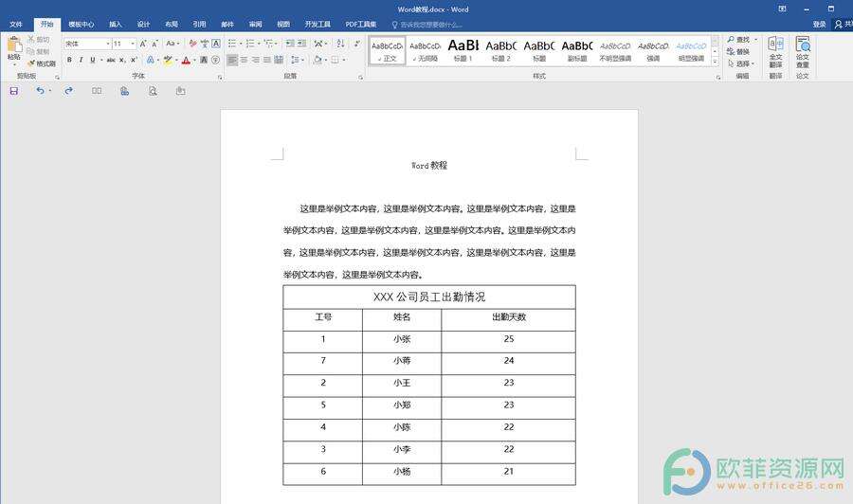The image size is (853, 504).
Task: Open the font color red A dropdown
Action: (x=194, y=60)
